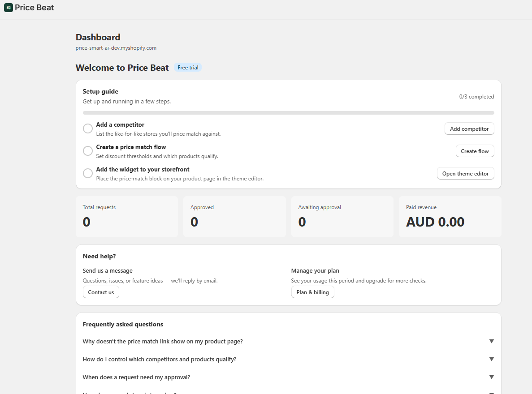The image size is (532, 394).
Task: Click the Free trial badge
Action: [188, 68]
